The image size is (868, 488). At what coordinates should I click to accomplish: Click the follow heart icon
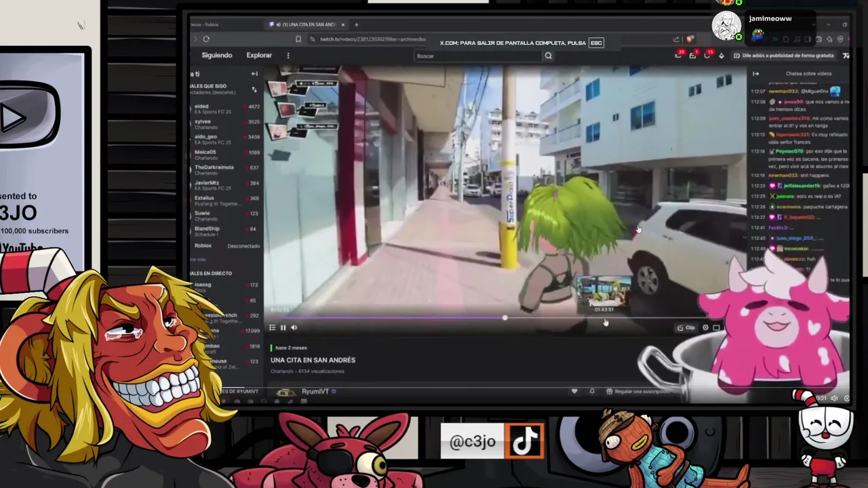point(574,392)
